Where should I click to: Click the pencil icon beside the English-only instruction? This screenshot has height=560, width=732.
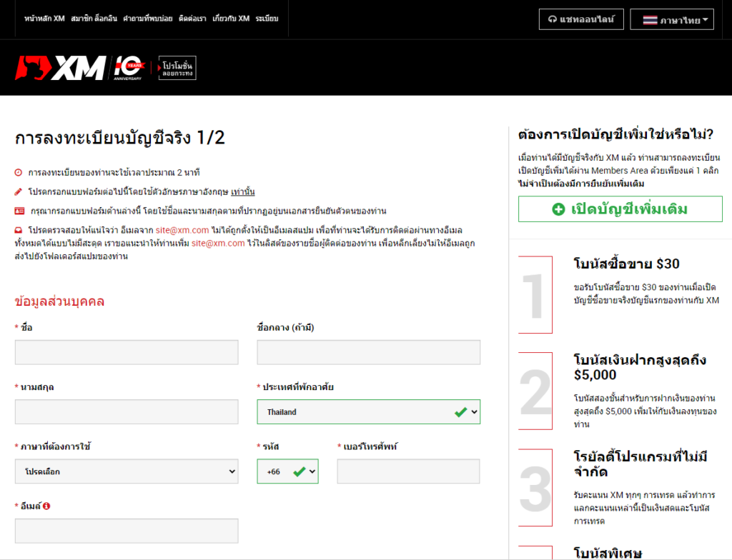(x=18, y=191)
